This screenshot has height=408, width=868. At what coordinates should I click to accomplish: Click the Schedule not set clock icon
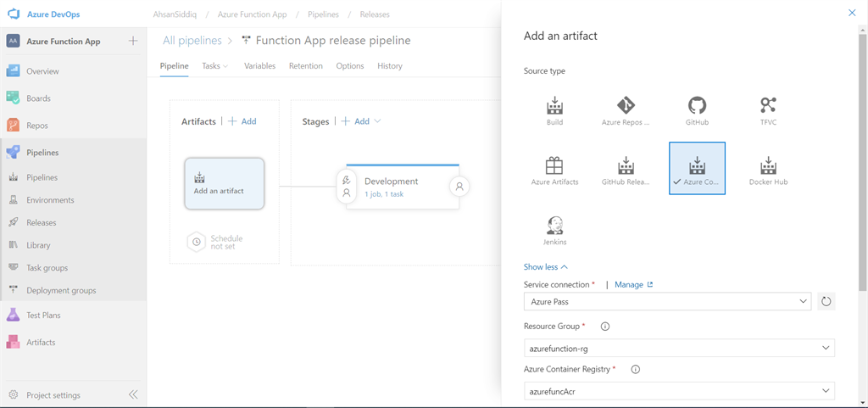tap(196, 242)
